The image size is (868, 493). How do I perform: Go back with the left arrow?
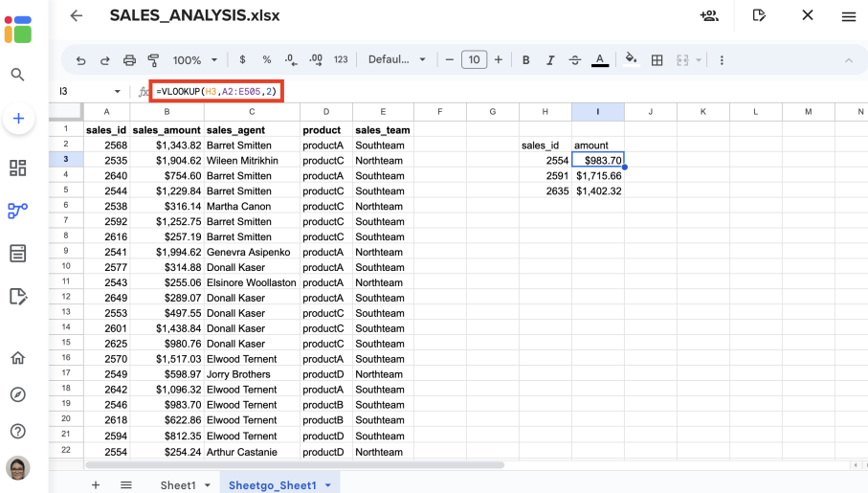point(77,15)
